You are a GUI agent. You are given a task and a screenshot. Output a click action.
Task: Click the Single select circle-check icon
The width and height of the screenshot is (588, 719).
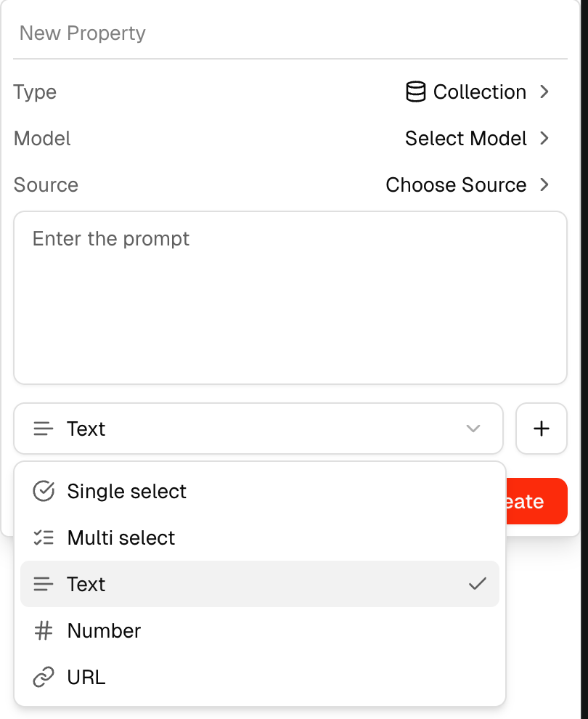[44, 492]
